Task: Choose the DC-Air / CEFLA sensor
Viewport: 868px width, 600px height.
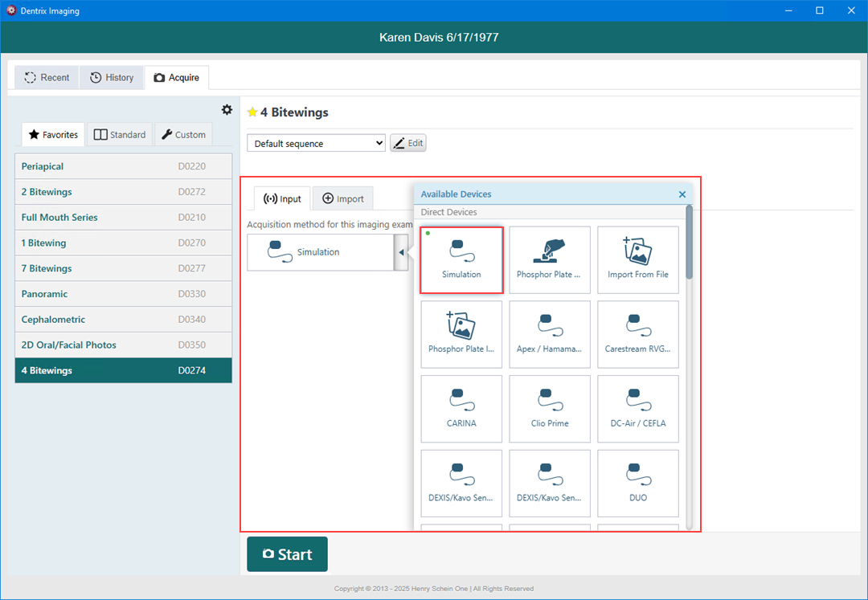Action: point(638,409)
